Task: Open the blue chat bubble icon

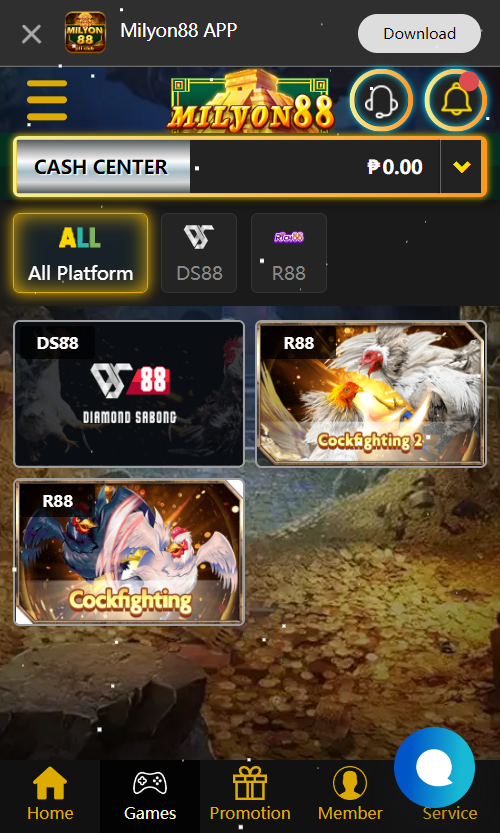Action: [x=434, y=767]
